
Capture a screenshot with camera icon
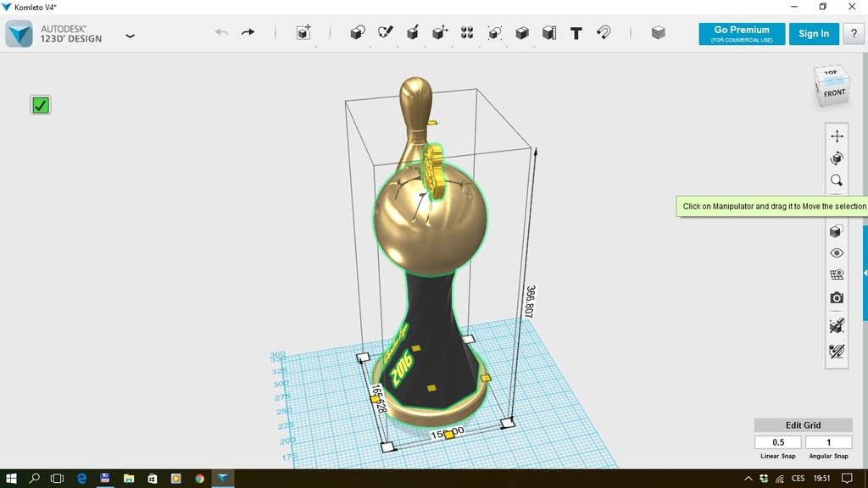[x=837, y=297]
